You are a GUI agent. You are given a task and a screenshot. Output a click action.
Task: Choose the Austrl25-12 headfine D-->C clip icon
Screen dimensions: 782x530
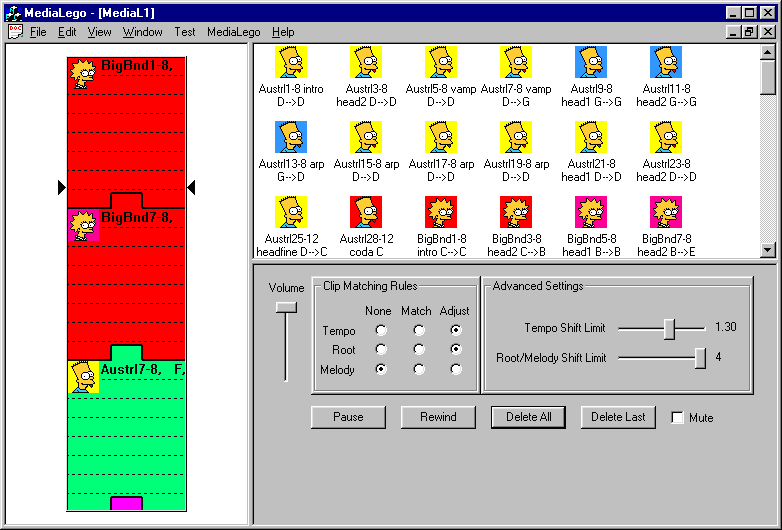[291, 212]
